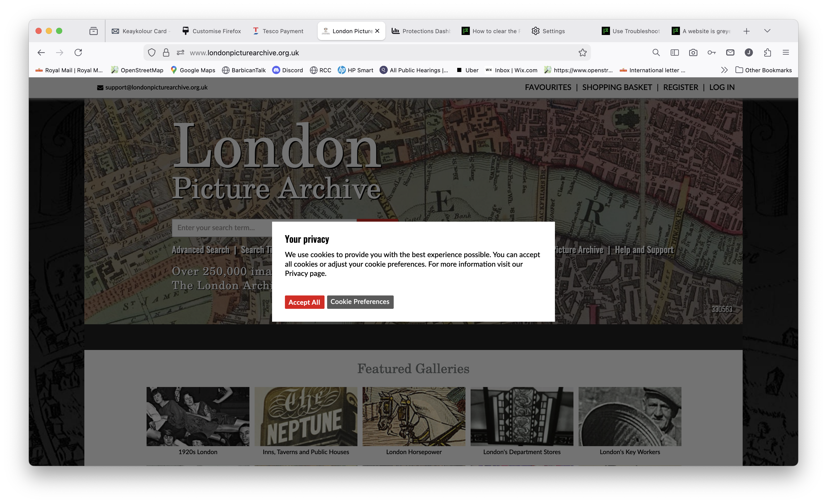Open the London Horsepower gallery thumbnail
This screenshot has height=504, width=827.
coord(413,416)
